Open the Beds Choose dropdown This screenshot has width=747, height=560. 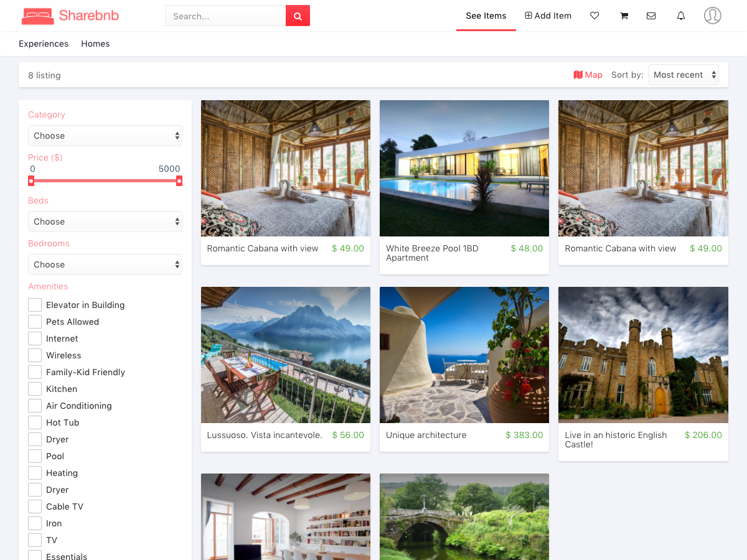coord(105,222)
